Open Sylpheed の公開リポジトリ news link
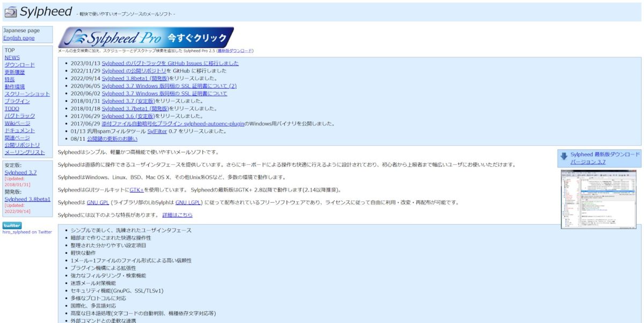 (134, 71)
